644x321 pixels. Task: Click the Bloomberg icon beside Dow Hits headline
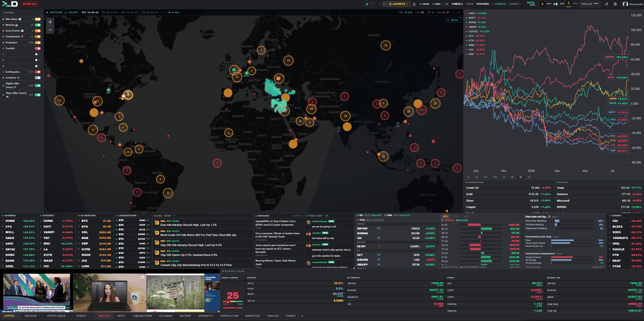pos(157,222)
